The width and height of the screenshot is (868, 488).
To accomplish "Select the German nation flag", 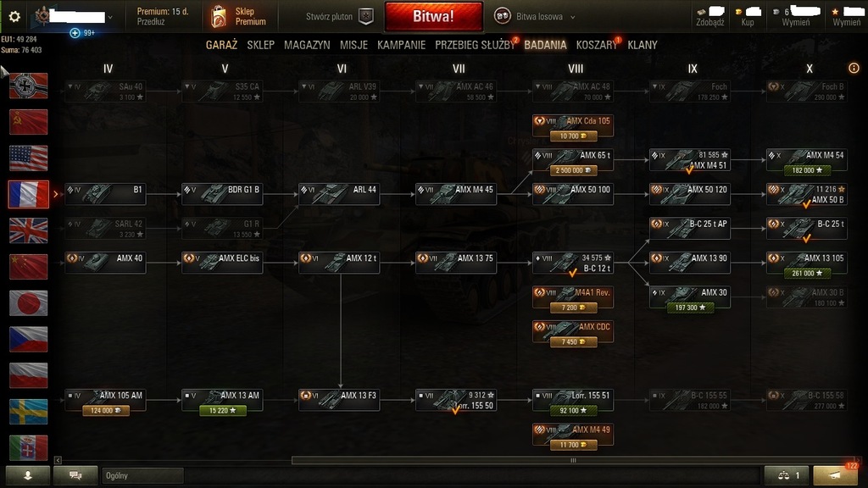I will click(x=28, y=86).
